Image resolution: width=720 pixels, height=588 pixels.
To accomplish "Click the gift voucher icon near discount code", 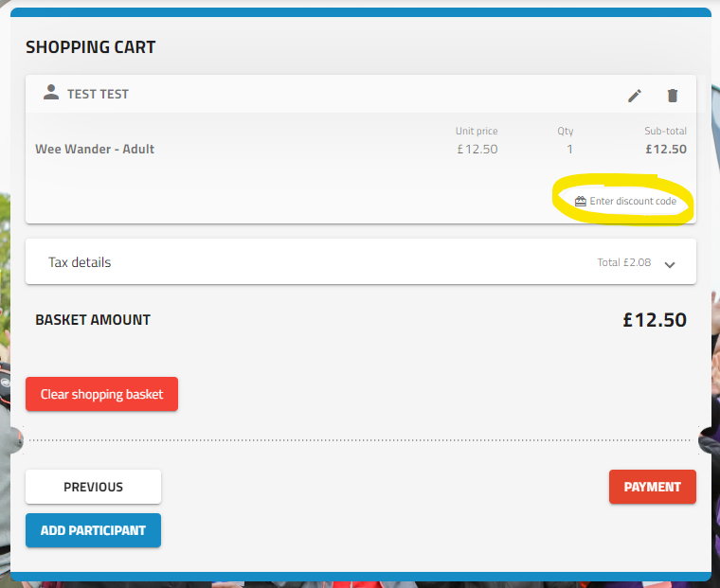I will click(x=581, y=201).
